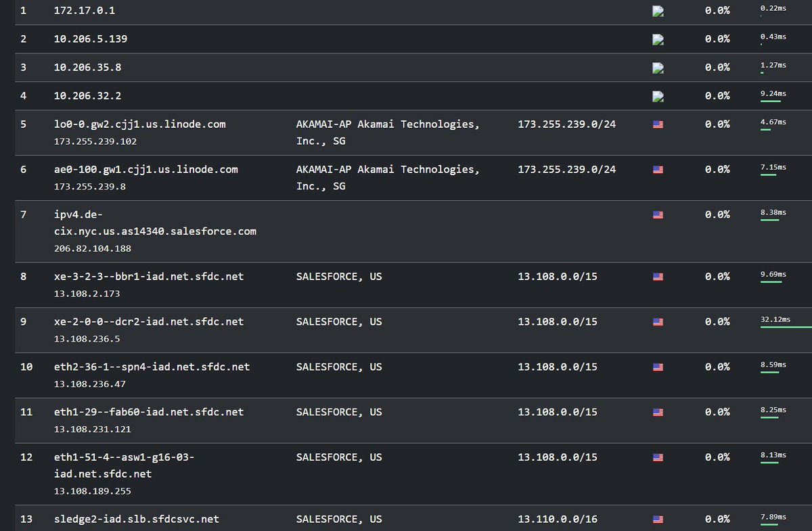812x531 pixels.
Task: Click SALESFORCE, US in hop 8 row
Action: (x=339, y=276)
